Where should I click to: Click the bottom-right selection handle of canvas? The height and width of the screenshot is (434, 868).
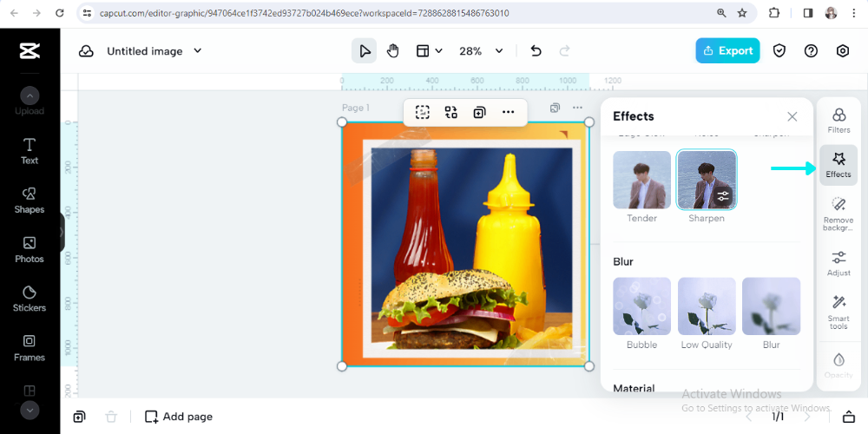[x=589, y=366]
